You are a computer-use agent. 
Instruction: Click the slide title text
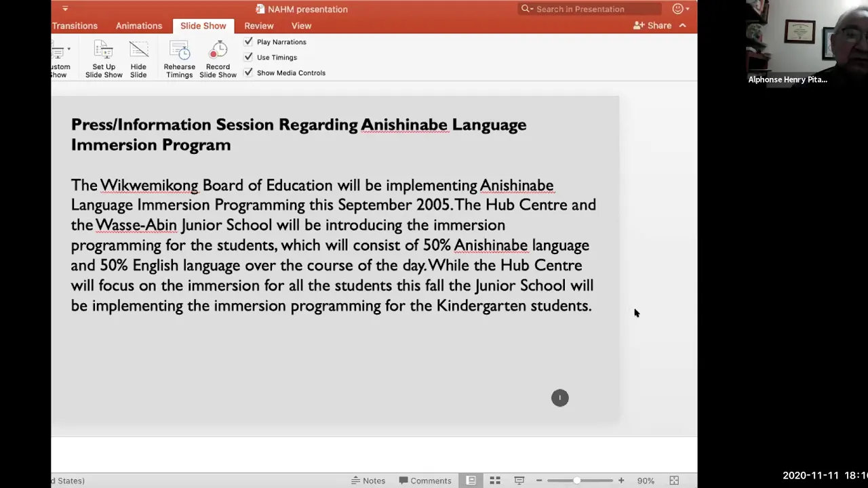298,134
